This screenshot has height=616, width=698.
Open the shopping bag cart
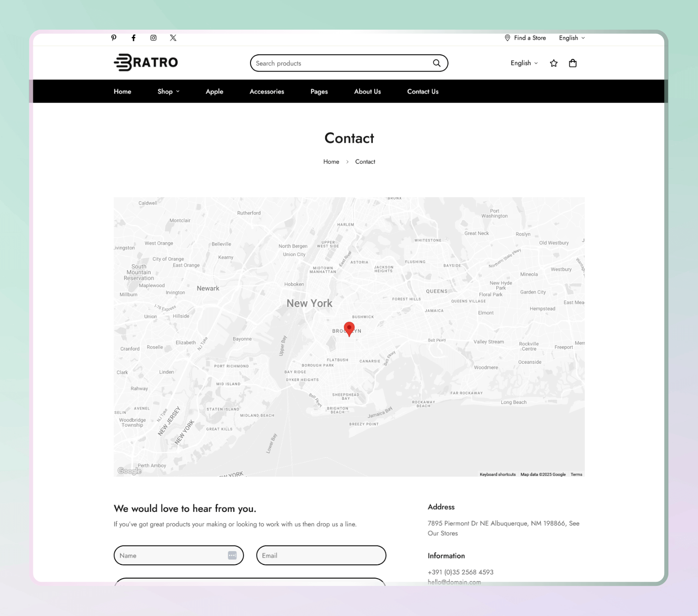coord(573,63)
